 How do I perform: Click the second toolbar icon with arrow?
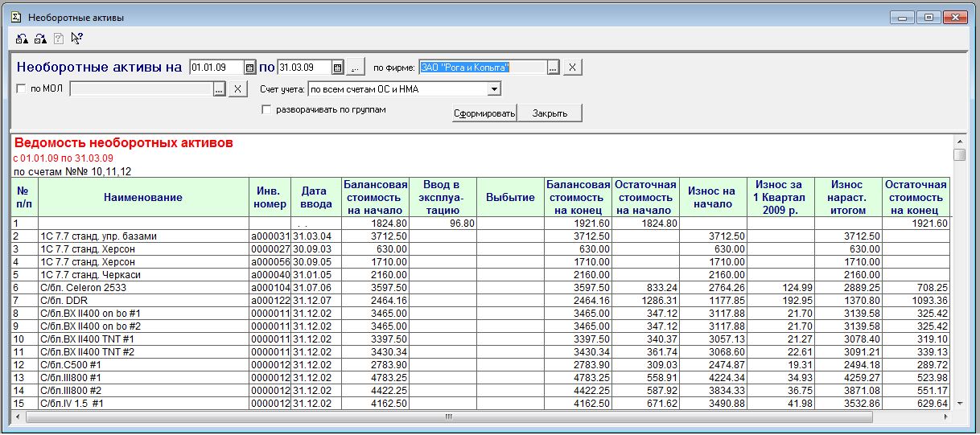pos(40,38)
